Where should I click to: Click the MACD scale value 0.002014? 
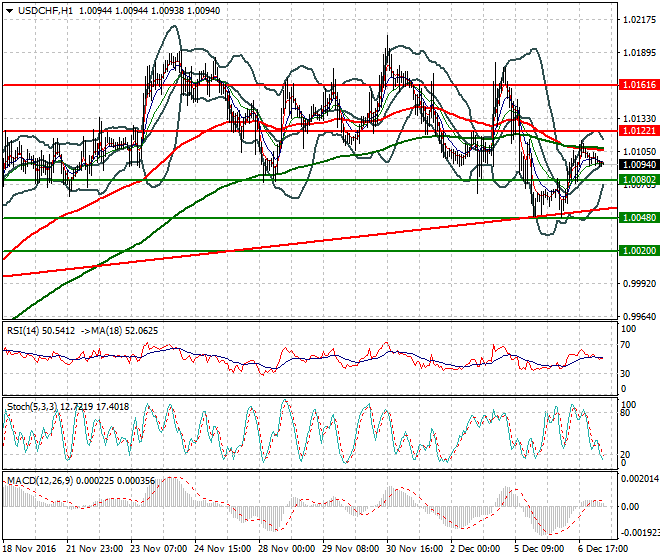click(x=640, y=479)
